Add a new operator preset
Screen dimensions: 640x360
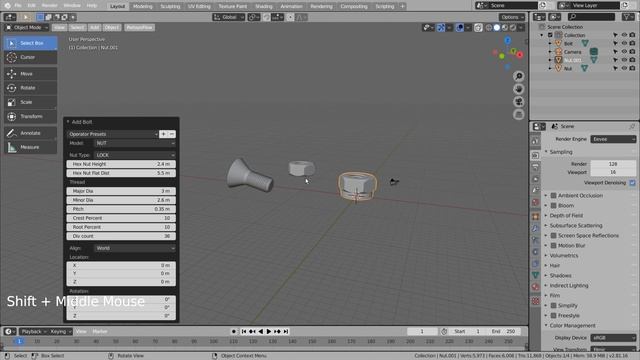pyautogui.click(x=164, y=134)
